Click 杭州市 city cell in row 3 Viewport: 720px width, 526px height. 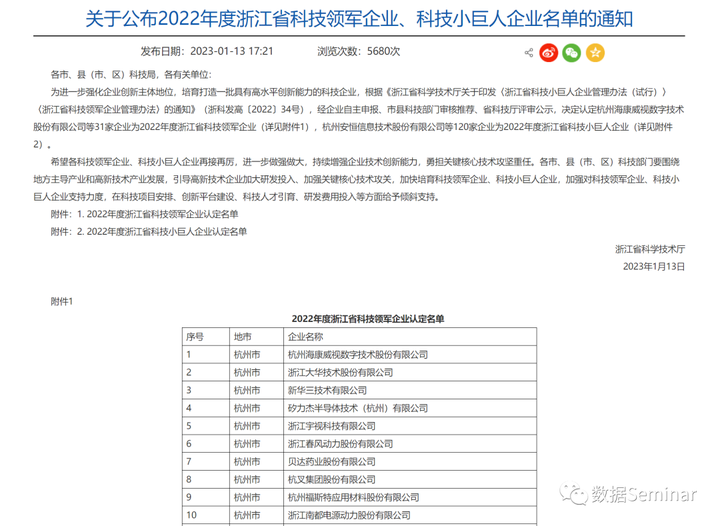[x=257, y=390]
